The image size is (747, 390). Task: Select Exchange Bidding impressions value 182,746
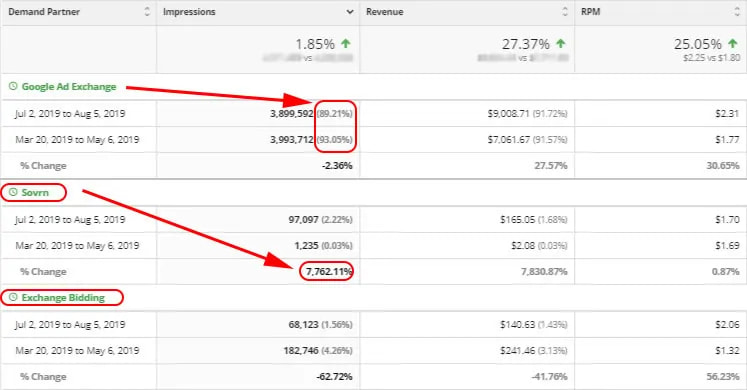pyautogui.click(x=301, y=350)
